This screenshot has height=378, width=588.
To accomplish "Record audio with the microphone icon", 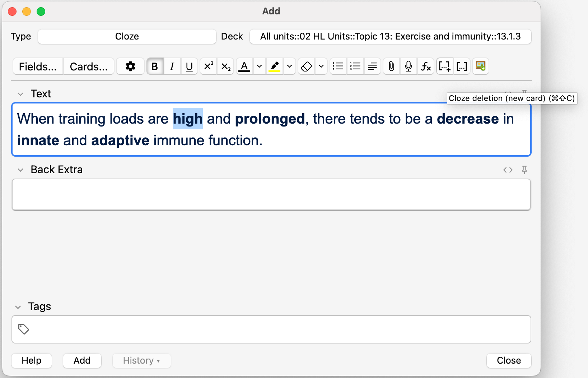I will pos(409,66).
